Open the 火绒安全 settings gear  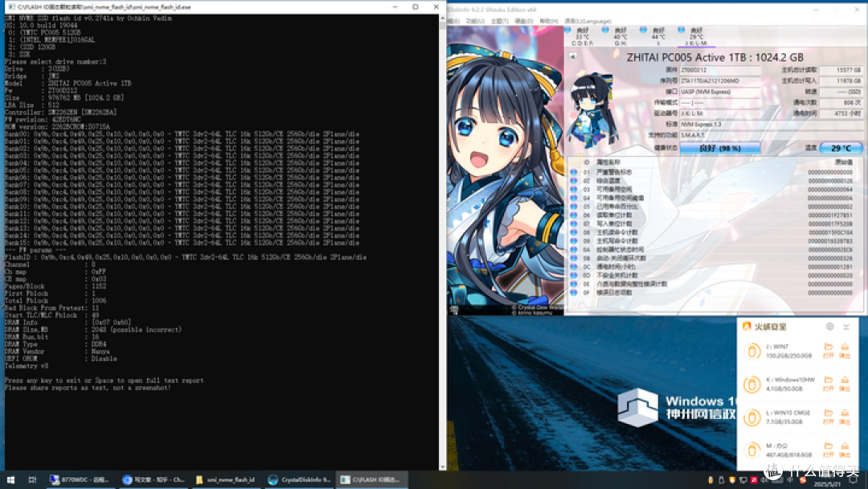(830, 327)
